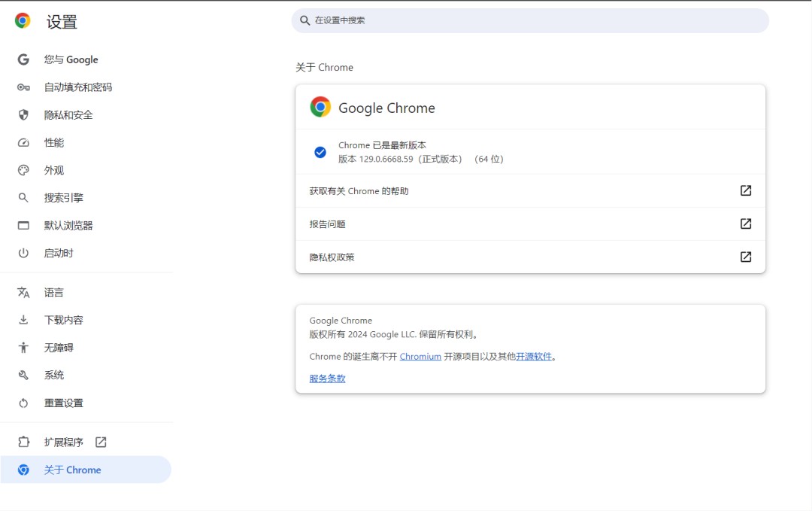Image resolution: width=812 pixels, height=511 pixels.
Task: Click the large Google Chrome logo in card
Action: tap(320, 108)
